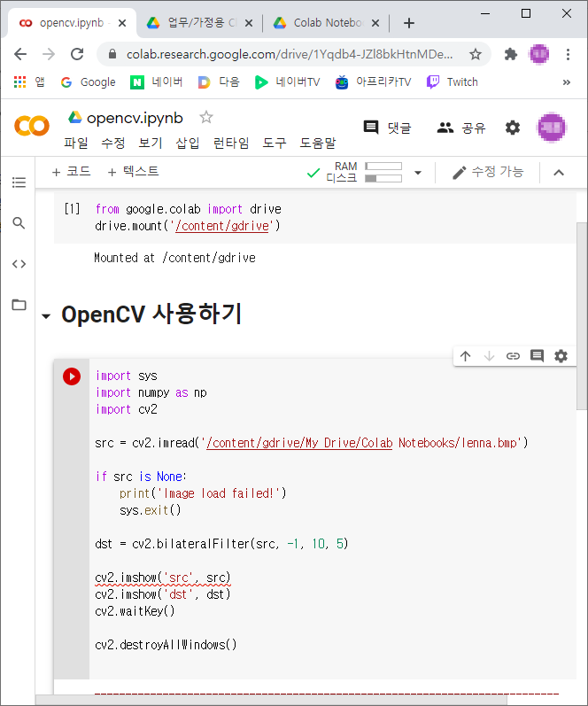Open Colab settings gear in header

(x=513, y=128)
